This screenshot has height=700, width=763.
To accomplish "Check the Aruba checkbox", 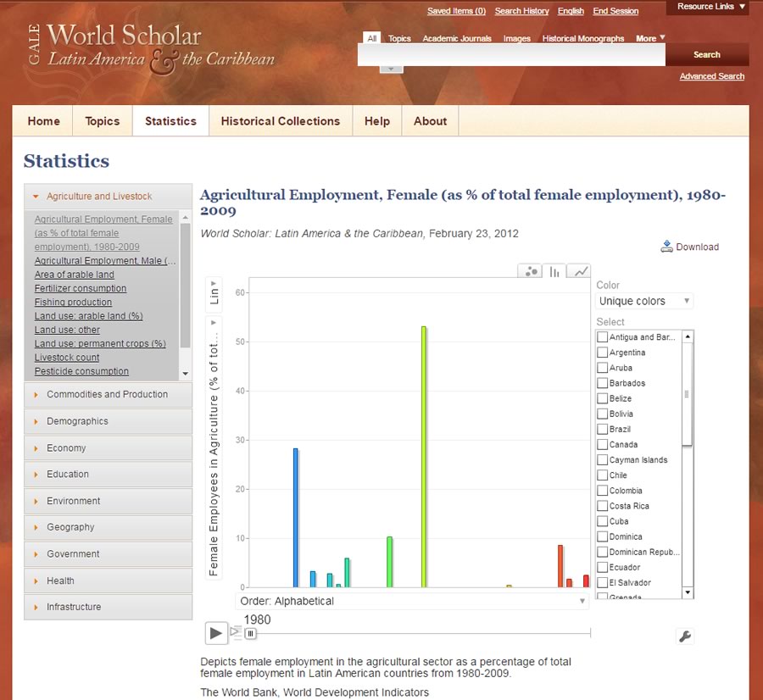I will [x=602, y=368].
